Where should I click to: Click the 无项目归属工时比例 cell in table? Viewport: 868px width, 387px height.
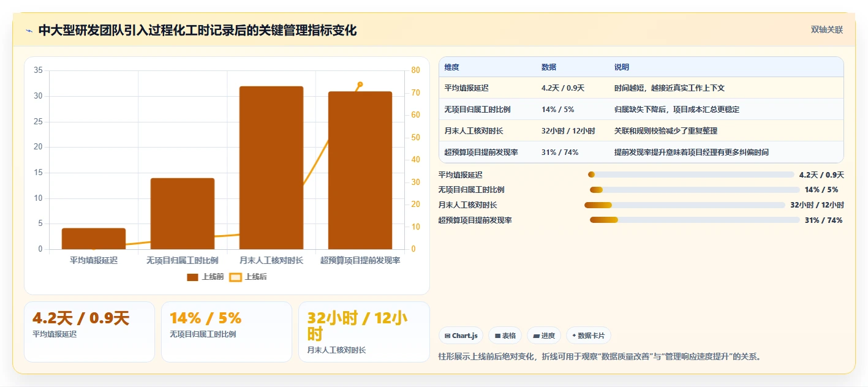pyautogui.click(x=478, y=110)
